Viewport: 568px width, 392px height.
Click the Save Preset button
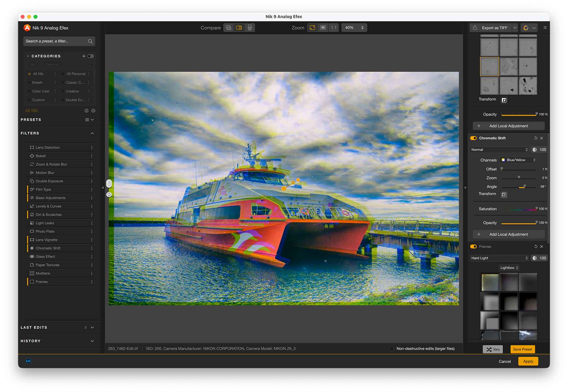[x=522, y=349]
